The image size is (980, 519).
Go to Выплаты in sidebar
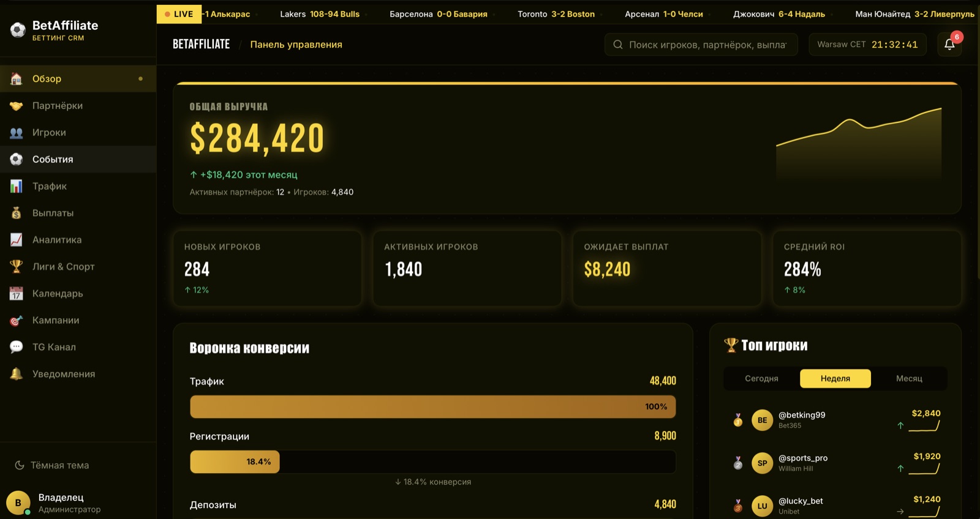click(x=78, y=213)
